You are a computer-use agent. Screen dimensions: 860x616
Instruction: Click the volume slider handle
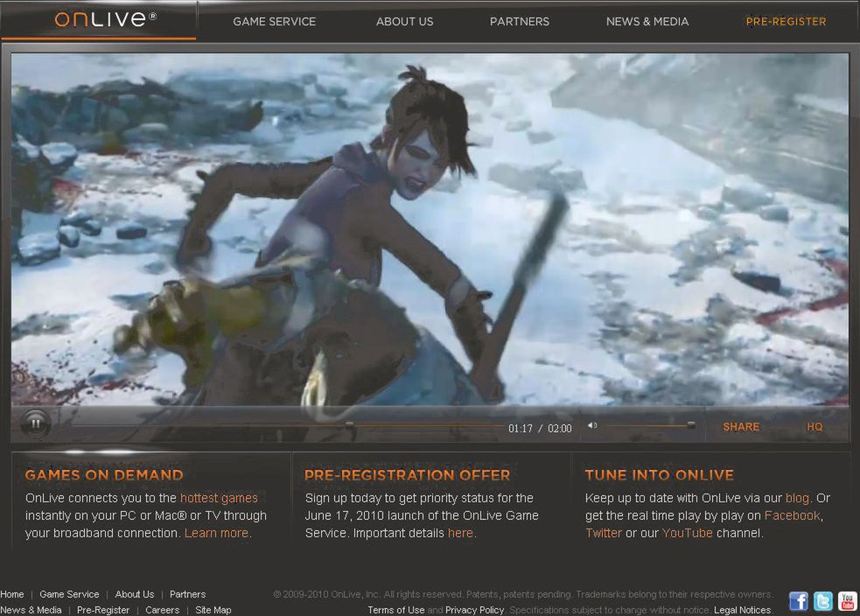click(x=691, y=424)
